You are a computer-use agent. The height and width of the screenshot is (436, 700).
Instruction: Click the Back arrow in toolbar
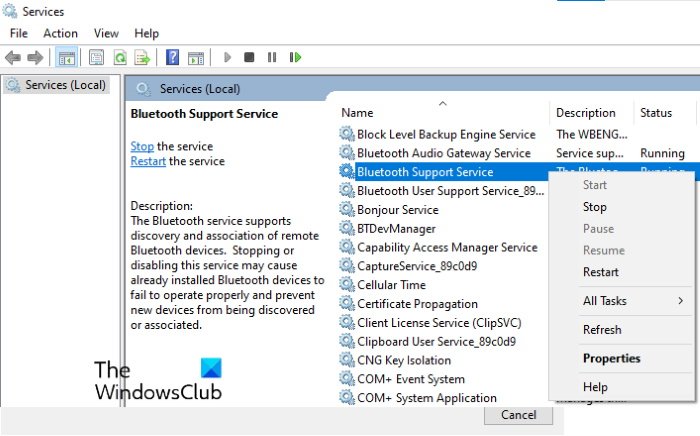tap(13, 57)
